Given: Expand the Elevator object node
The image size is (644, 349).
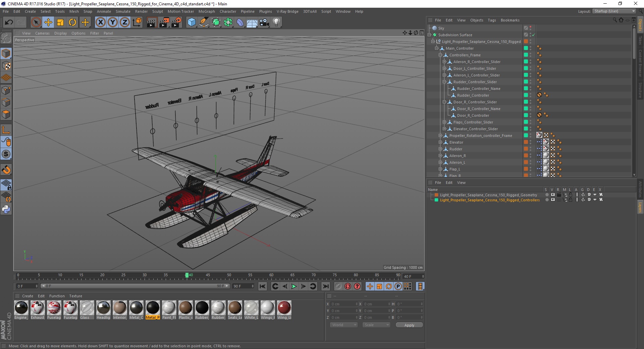Looking at the screenshot, I should [x=440, y=142].
